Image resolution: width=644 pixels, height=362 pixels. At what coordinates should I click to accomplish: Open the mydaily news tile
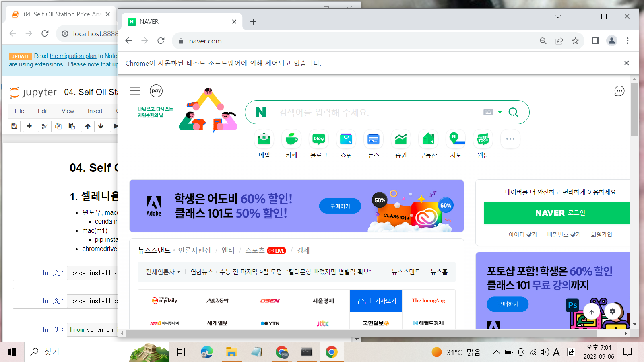[164, 300]
